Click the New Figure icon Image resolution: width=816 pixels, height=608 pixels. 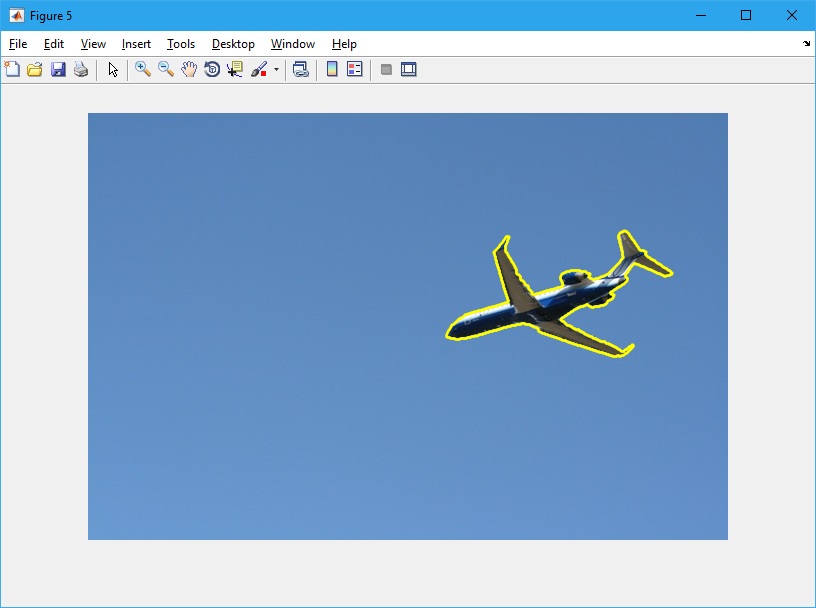[12, 69]
